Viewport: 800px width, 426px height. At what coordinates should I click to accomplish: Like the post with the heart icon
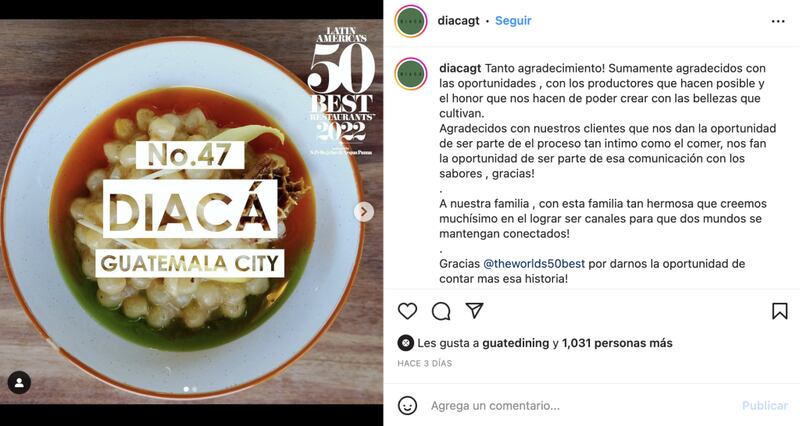pos(407,311)
